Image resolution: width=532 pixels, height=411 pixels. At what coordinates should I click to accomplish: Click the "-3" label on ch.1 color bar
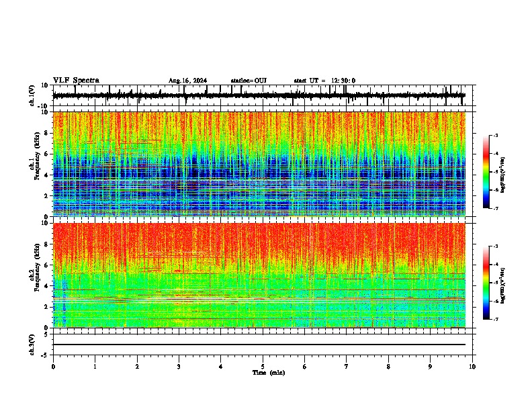tap(496, 136)
